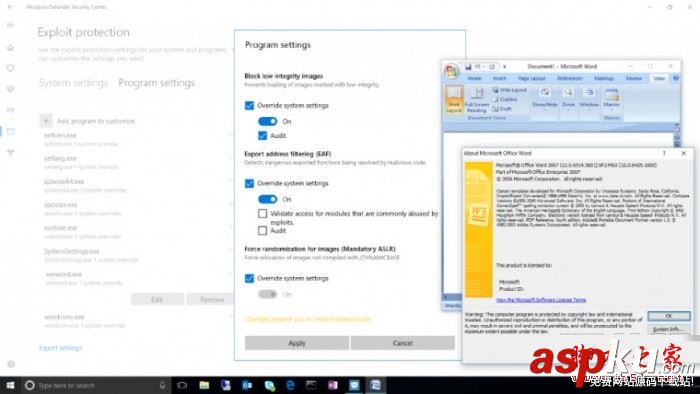
Task: Toggle off Export address filtering switch
Action: (x=267, y=199)
